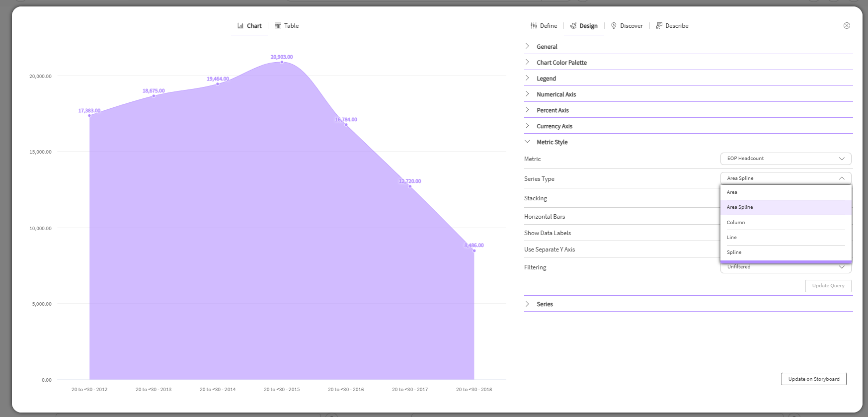
Task: Close the chart editor dialog
Action: (x=847, y=26)
